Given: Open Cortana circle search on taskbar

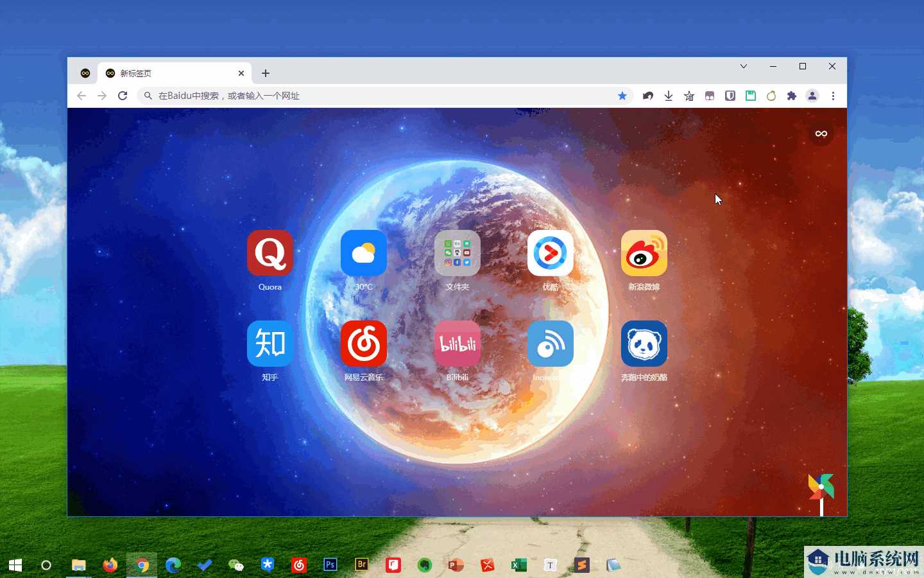Looking at the screenshot, I should point(46,565).
